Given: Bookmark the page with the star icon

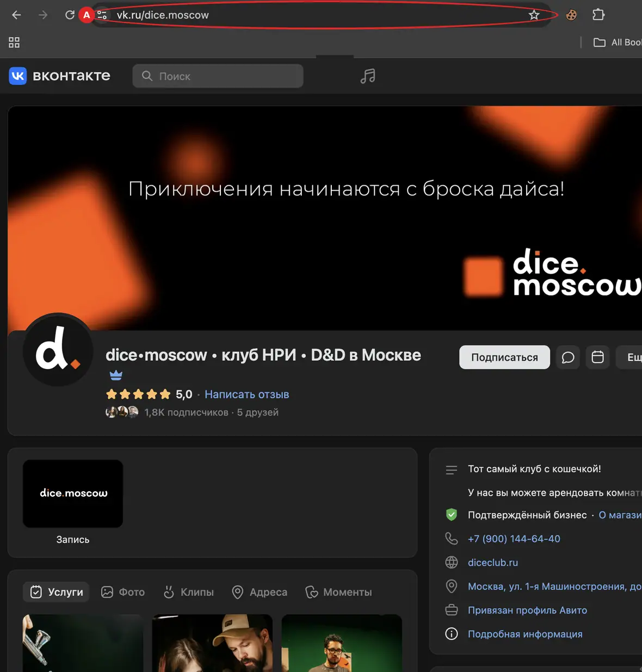Looking at the screenshot, I should tap(534, 15).
